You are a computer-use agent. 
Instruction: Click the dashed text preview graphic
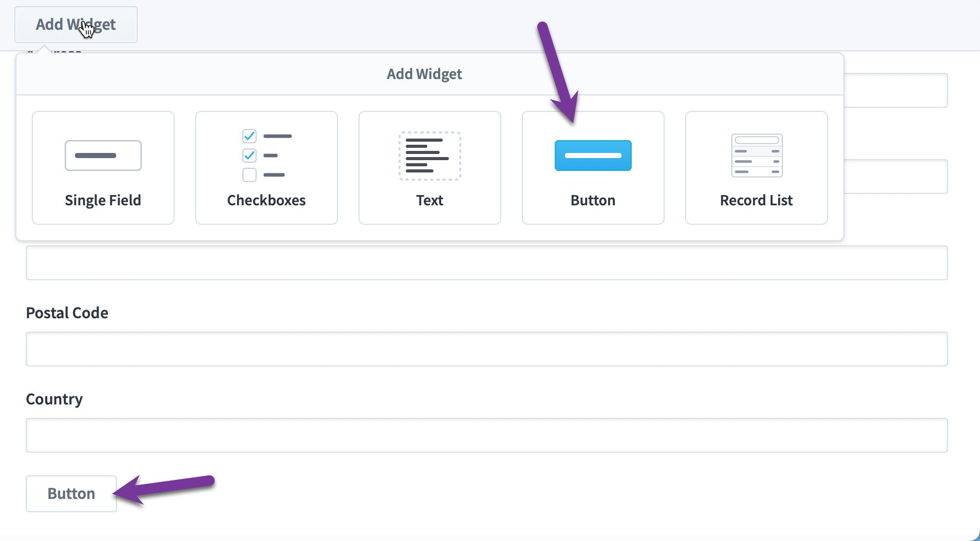[429, 156]
